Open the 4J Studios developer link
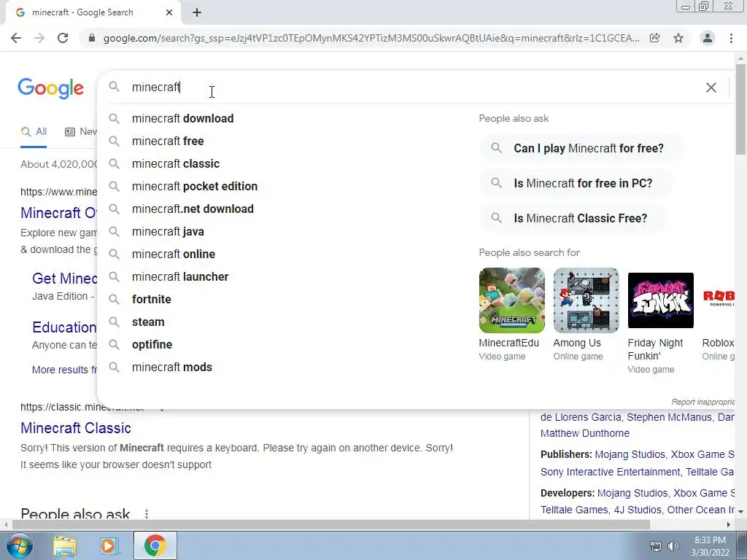Screen dimensions: 747x560 click(638, 510)
